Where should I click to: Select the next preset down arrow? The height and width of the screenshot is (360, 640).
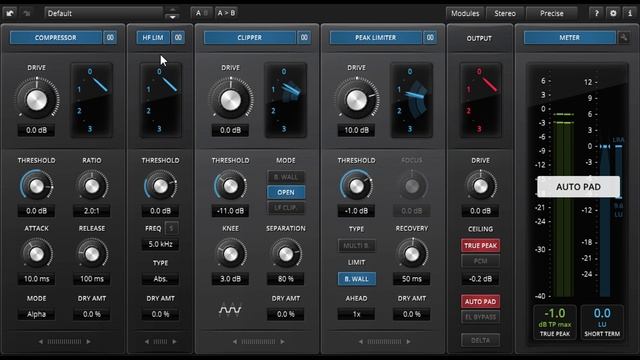coord(173,17)
